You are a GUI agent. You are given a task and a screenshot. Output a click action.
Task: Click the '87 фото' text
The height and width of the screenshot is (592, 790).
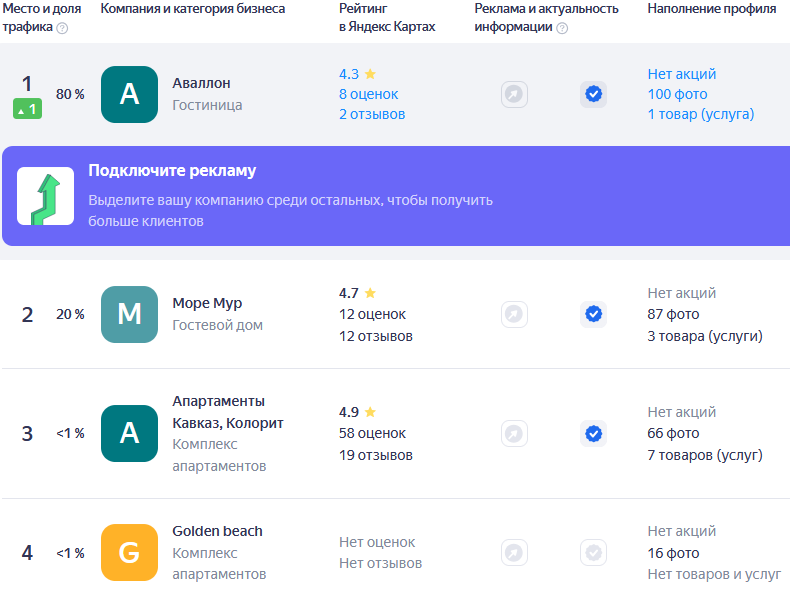(674, 314)
